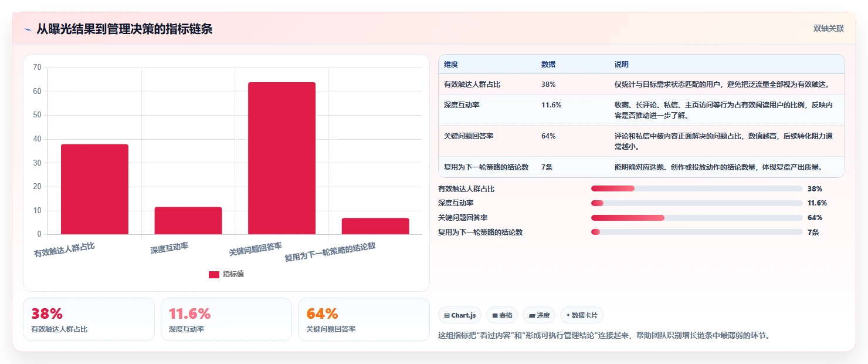
Task: Click the description starting 仅统计与目标需求状态匹配
Action: [722, 85]
